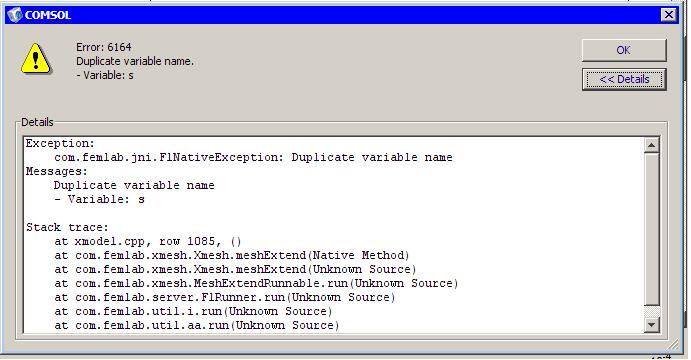Click the yellow warning triangle icon
The image size is (691, 360).
(x=36, y=59)
